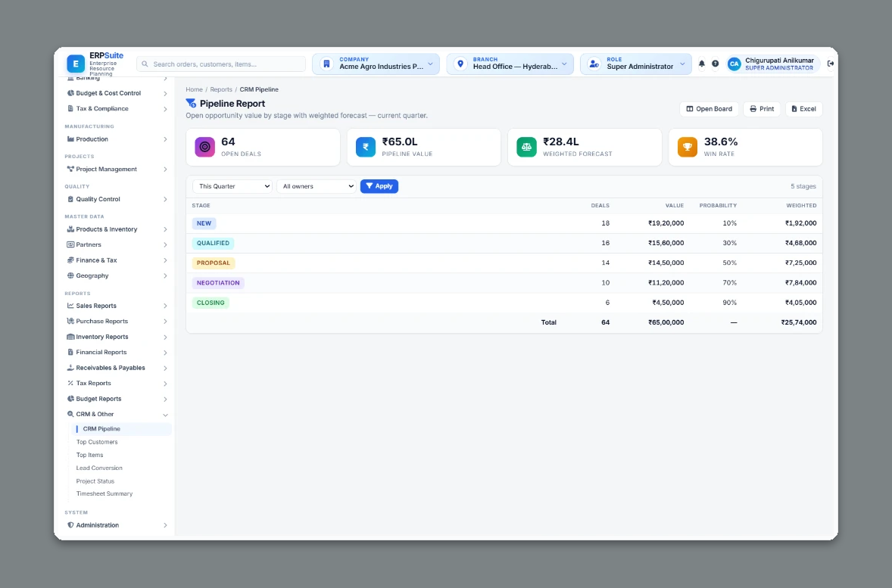
Task: Open the Top Customers report
Action: (97, 442)
